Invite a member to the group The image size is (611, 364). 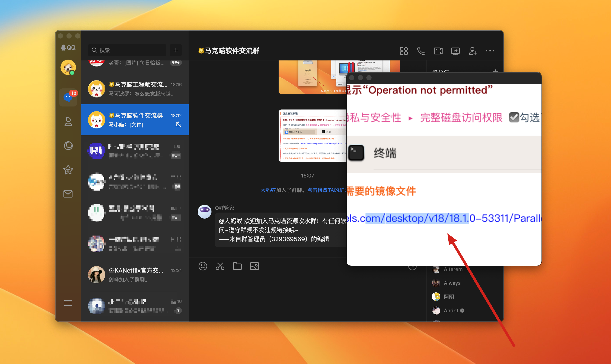tap(473, 51)
